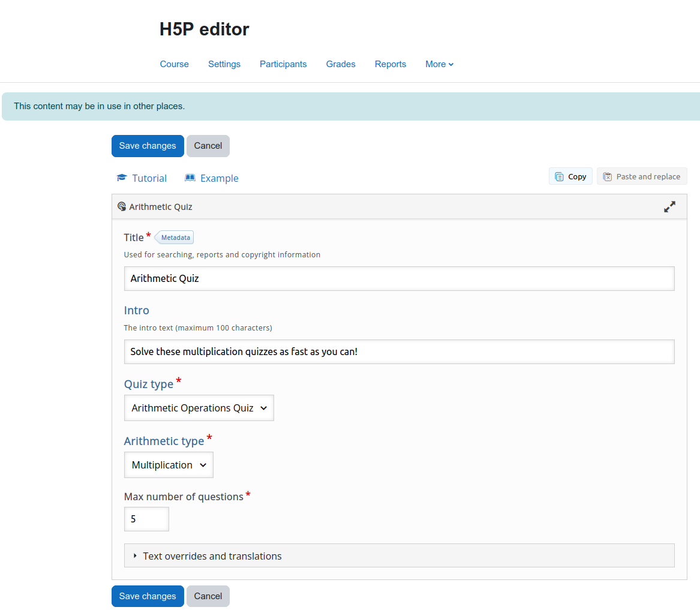Click the fullscreen expand arrows icon

tap(669, 207)
